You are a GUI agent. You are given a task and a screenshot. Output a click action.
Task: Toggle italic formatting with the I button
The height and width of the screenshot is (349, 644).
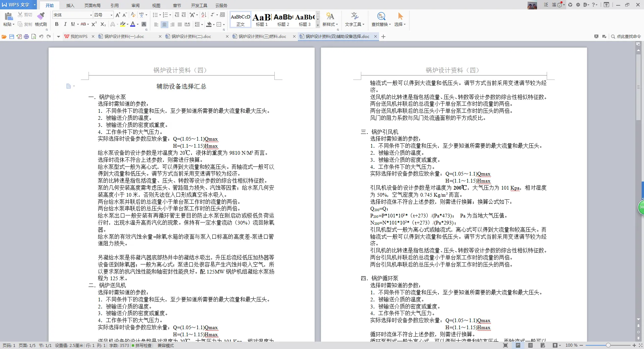coord(65,24)
